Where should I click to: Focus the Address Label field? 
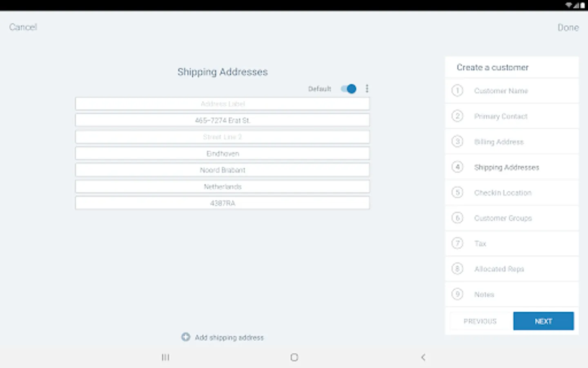tap(223, 103)
